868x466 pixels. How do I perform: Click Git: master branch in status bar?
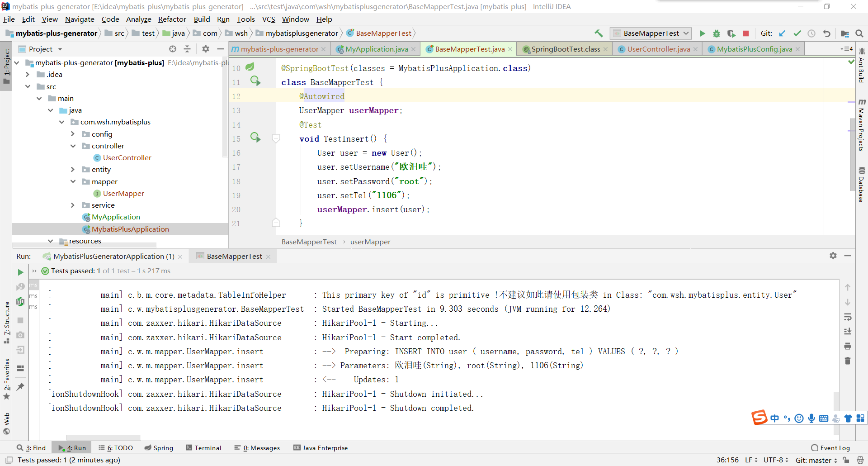[816, 460]
